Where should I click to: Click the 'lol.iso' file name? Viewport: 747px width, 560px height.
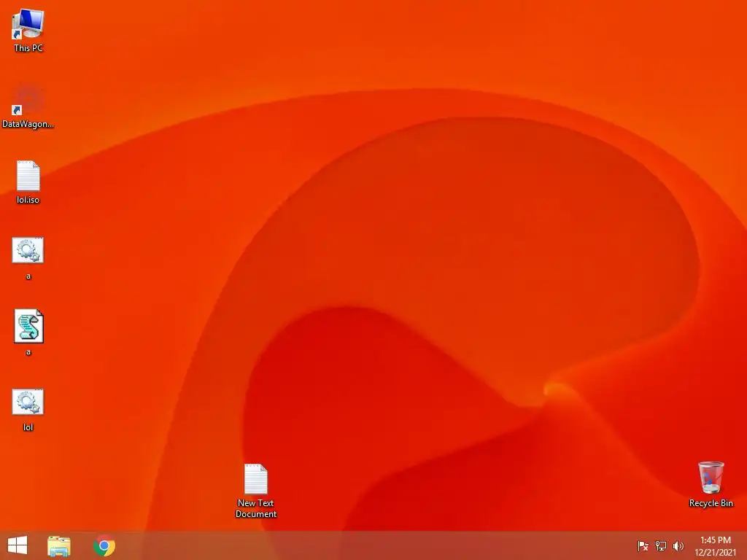[x=28, y=200]
